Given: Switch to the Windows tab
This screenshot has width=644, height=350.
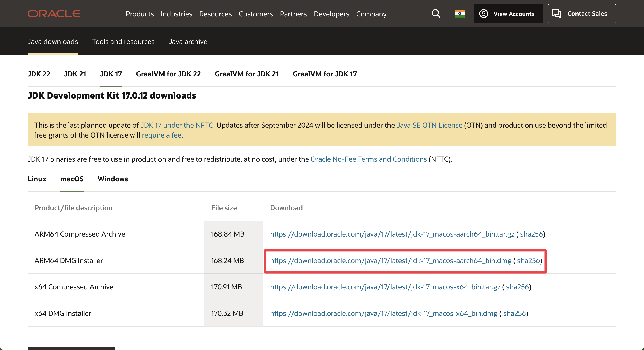Looking at the screenshot, I should 113,179.
